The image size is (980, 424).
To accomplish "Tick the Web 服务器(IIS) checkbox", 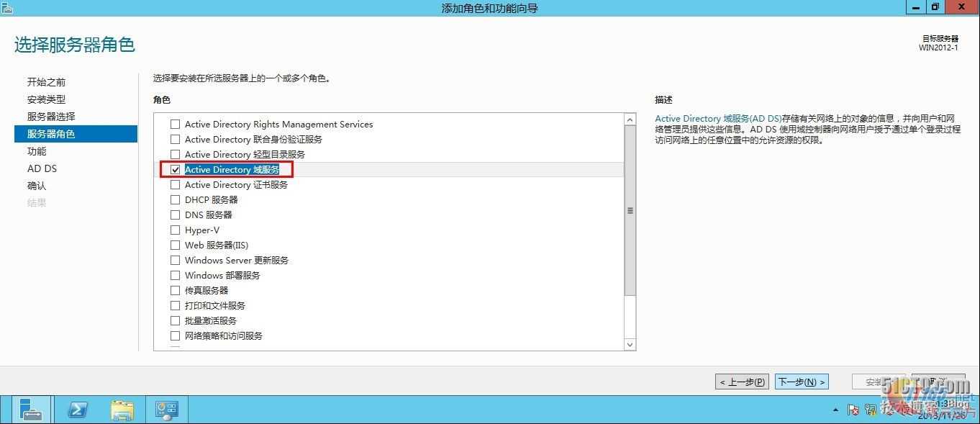I will coord(175,245).
